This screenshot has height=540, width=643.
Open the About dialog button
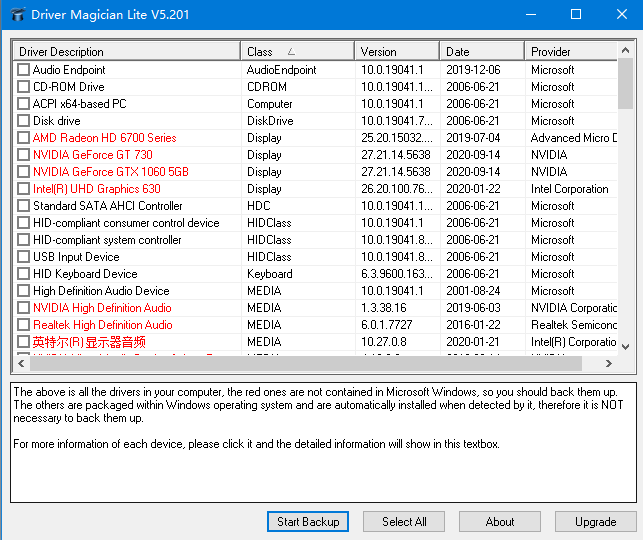click(500, 522)
